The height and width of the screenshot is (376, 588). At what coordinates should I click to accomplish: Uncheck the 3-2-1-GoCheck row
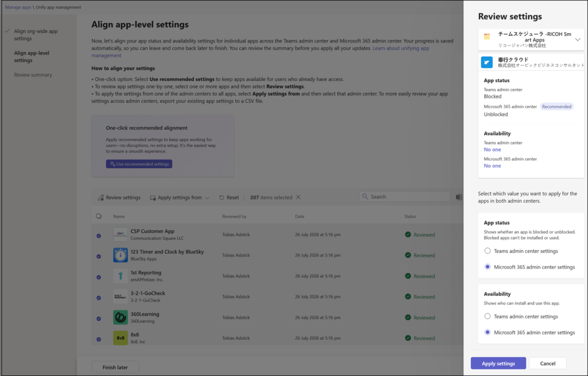[99, 298]
